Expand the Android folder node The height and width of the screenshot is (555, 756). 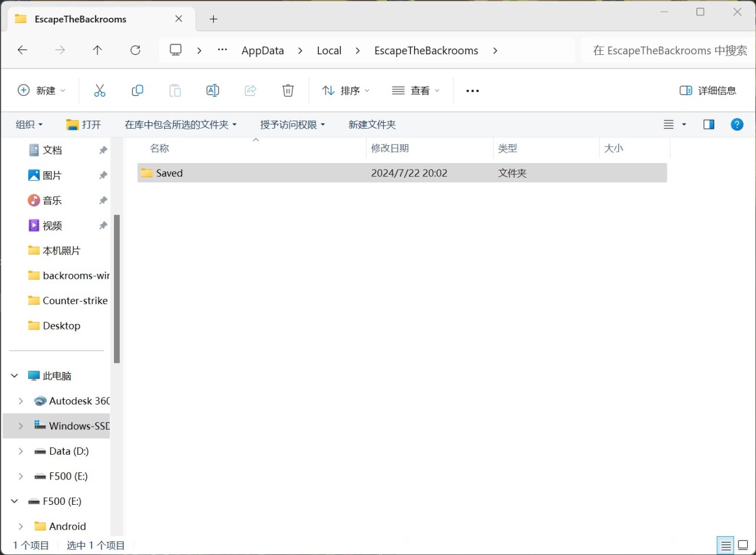(x=21, y=526)
